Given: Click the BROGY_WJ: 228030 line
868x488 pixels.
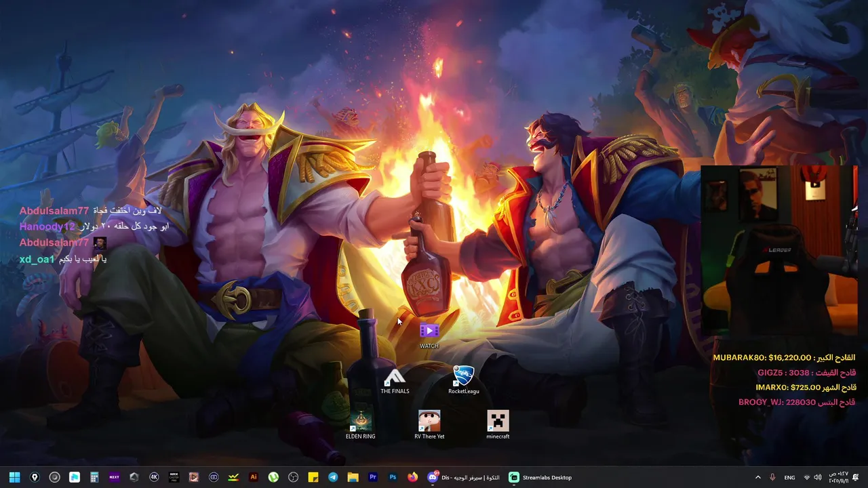Looking at the screenshot, I should pyautogui.click(x=797, y=403).
